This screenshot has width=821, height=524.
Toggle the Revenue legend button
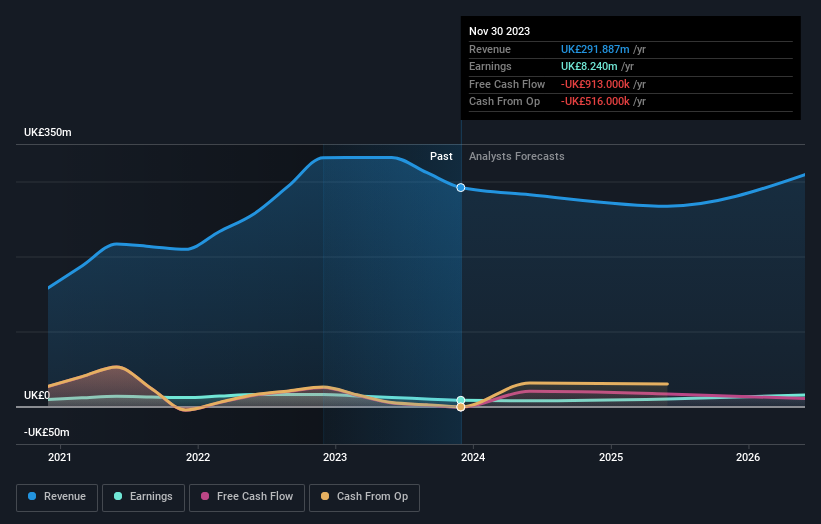57,497
